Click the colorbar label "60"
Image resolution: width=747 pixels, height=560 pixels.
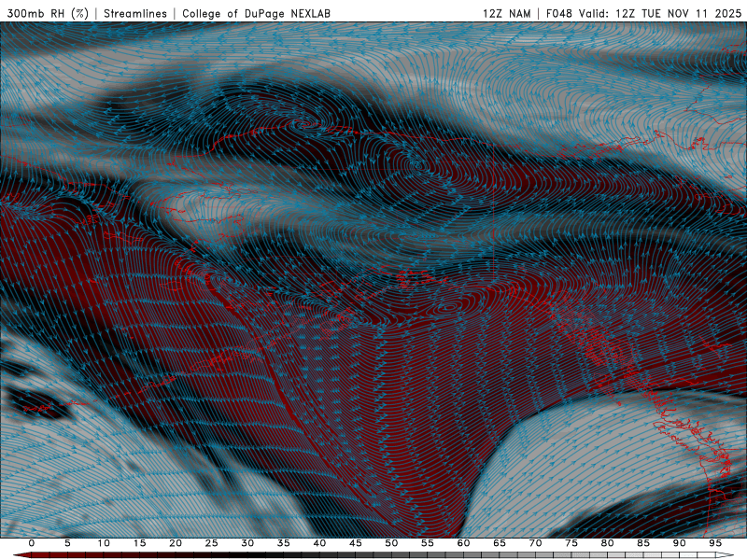click(x=463, y=543)
